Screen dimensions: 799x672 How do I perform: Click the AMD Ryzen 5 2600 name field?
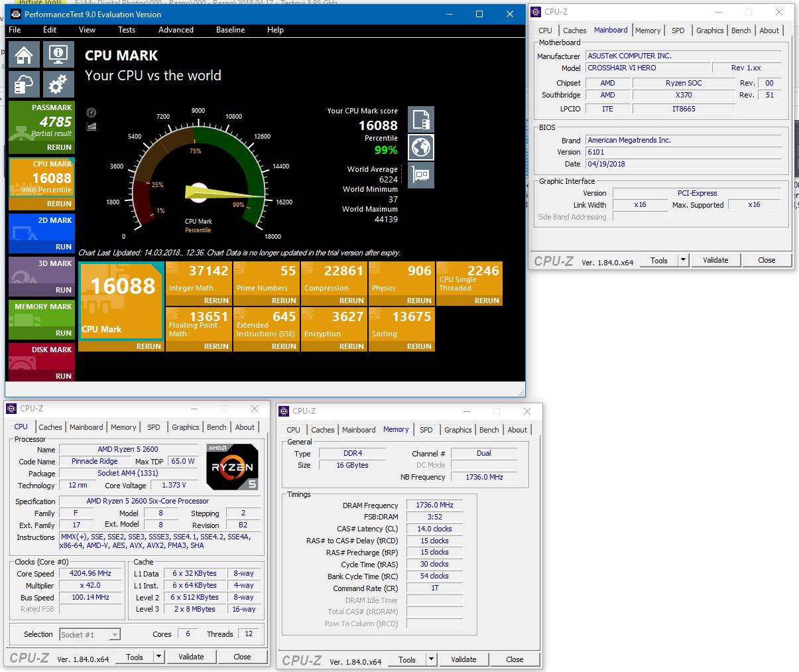click(x=128, y=449)
